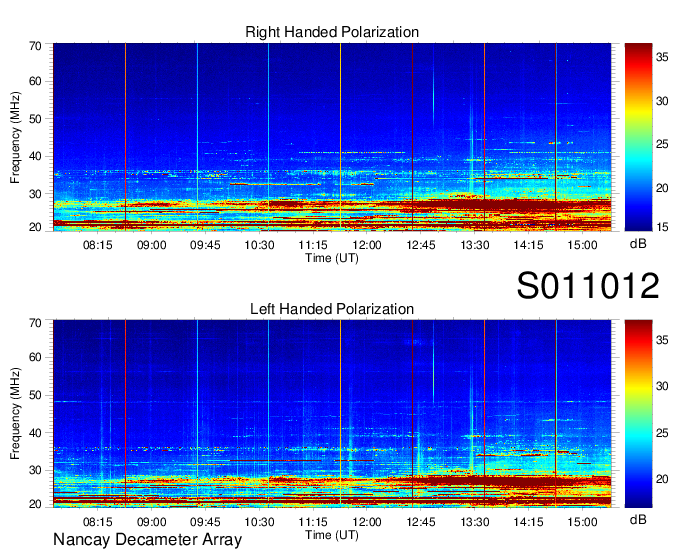680x552 pixels.
Task: Click the "Nancay Decameter Array" caption
Action: 147,540
